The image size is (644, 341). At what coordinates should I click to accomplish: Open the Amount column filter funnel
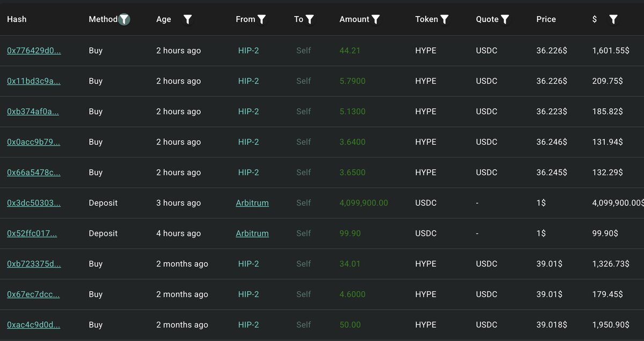(x=376, y=19)
